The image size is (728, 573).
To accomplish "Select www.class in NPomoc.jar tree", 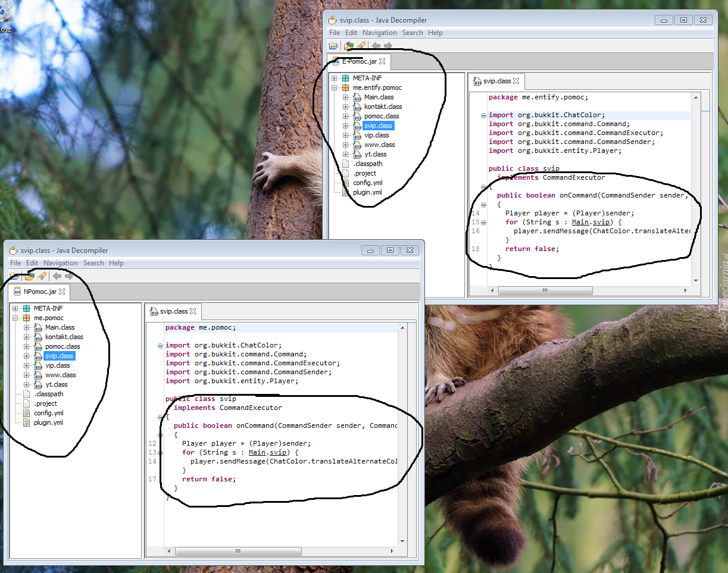I will [60, 375].
